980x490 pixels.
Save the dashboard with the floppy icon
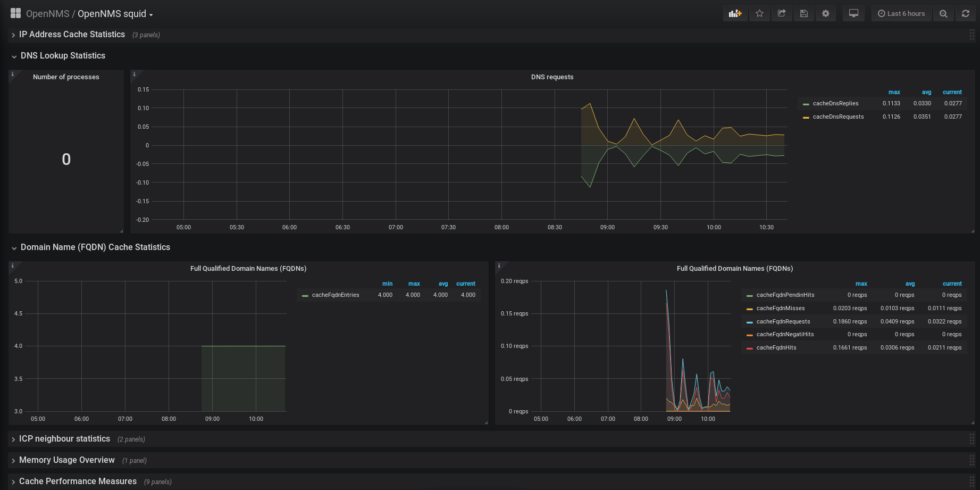click(804, 14)
